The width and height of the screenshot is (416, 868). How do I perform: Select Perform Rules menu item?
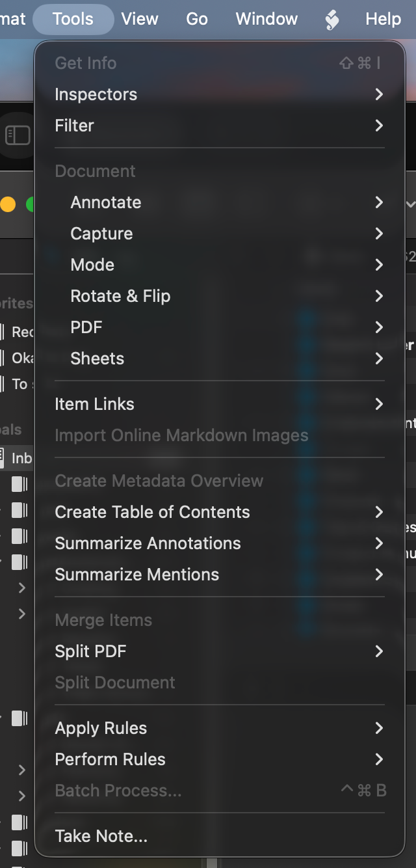(110, 759)
